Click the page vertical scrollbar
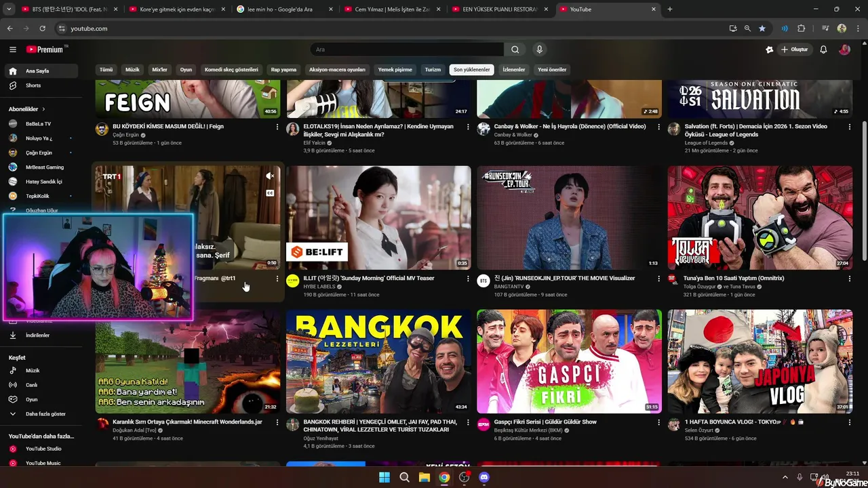The image size is (868, 488). pos(864,191)
